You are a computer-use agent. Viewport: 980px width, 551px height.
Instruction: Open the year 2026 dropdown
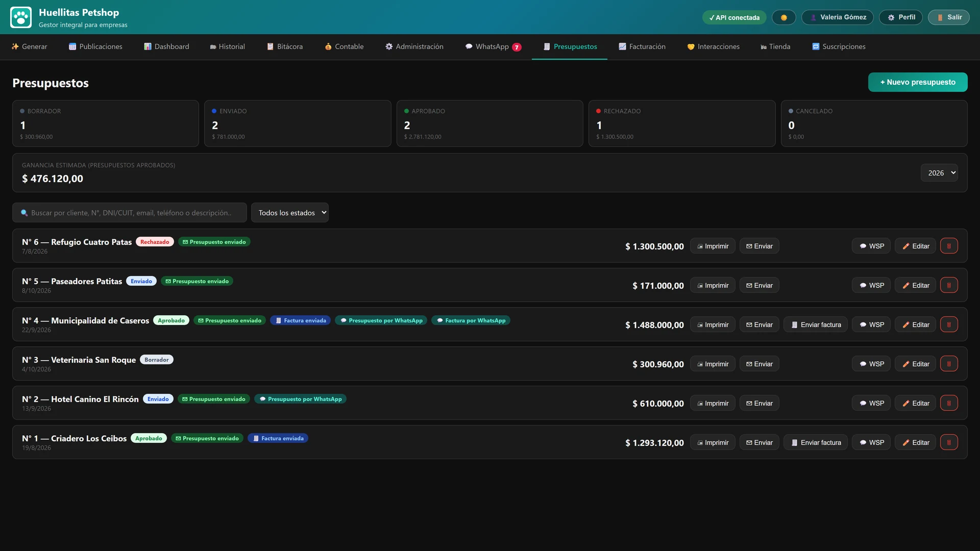pos(939,173)
